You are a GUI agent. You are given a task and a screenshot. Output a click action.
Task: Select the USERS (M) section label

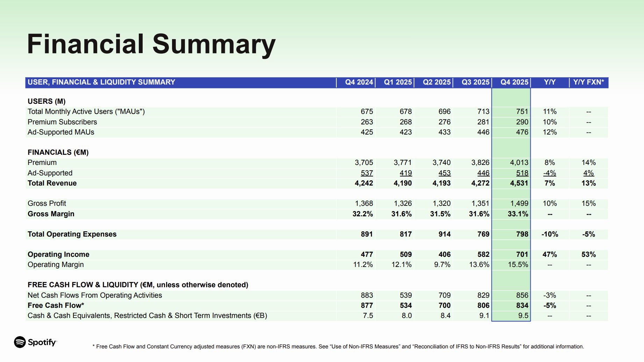click(x=47, y=101)
